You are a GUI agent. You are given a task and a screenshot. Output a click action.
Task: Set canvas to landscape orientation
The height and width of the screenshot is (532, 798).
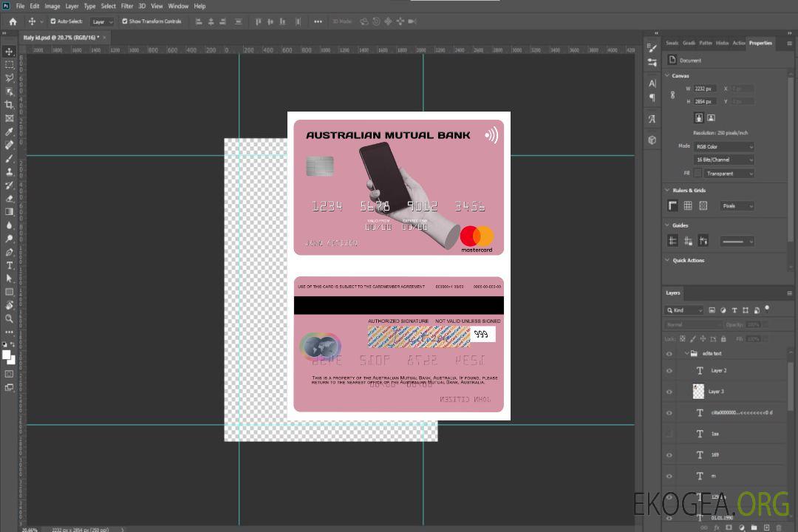click(711, 118)
